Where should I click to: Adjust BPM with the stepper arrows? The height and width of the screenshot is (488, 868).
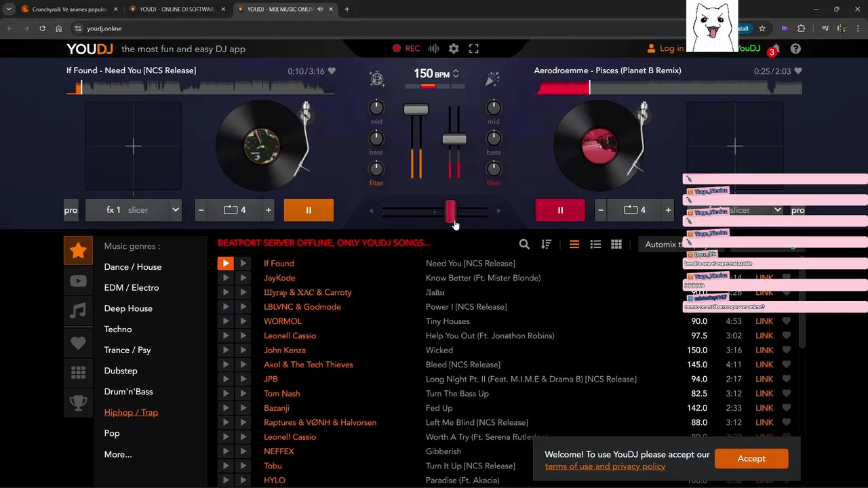(456, 73)
